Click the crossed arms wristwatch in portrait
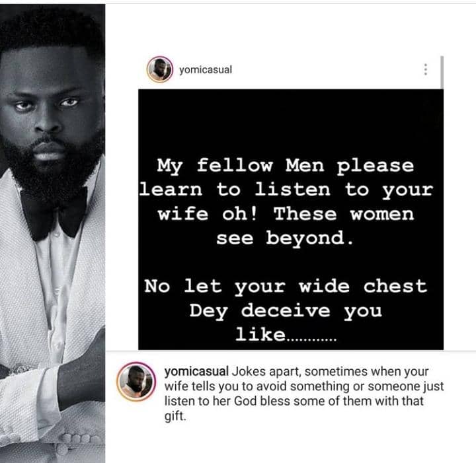Image resolution: width=476 pixels, height=463 pixels. [x=21, y=369]
